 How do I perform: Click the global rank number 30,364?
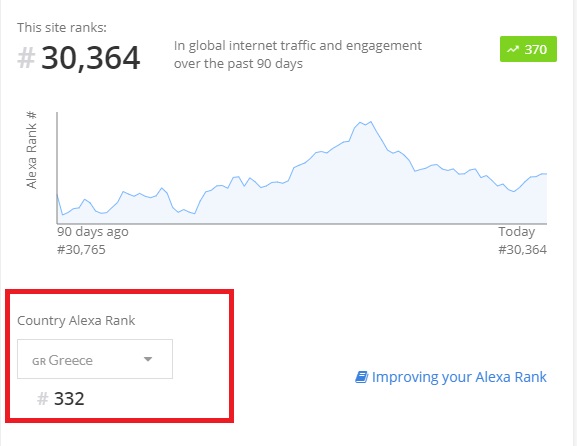pyautogui.click(x=91, y=58)
